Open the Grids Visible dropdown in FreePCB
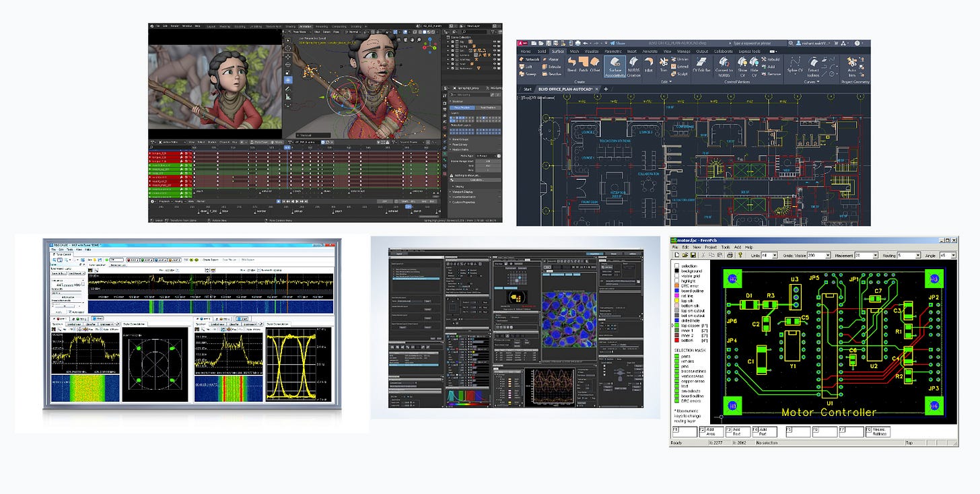Image resolution: width=980 pixels, height=494 pixels. (829, 256)
